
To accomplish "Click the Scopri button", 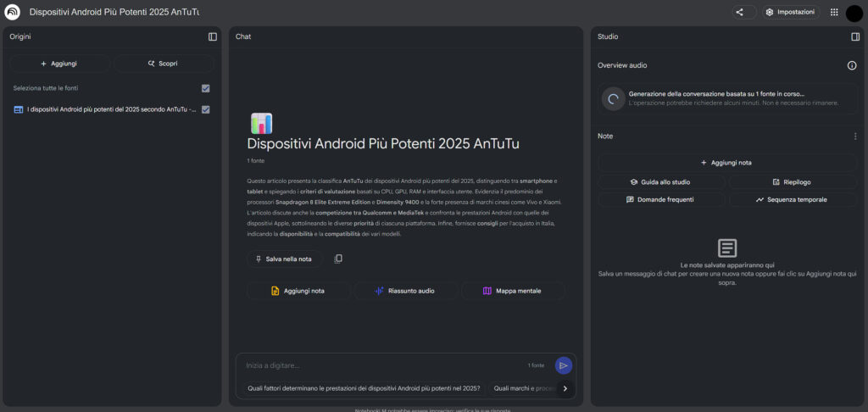I will click(163, 64).
